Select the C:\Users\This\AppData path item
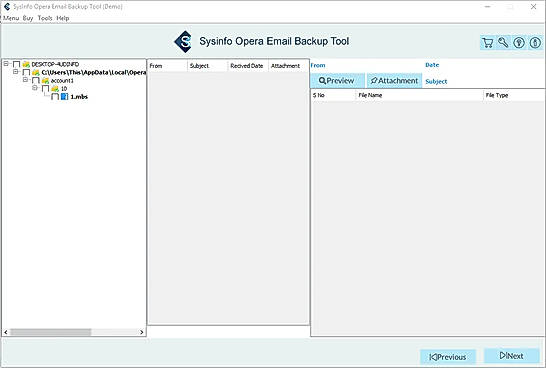546x368 pixels. tap(93, 72)
